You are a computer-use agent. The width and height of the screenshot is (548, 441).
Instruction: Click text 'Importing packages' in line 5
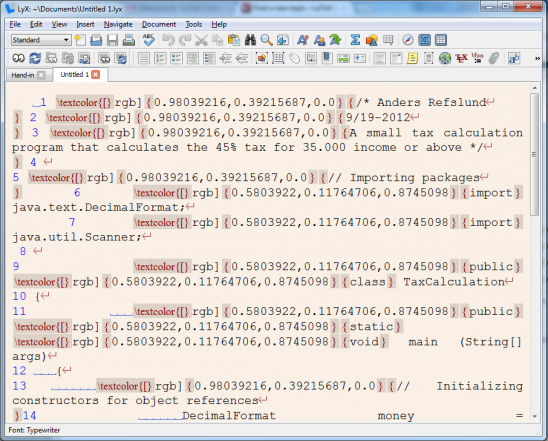click(x=415, y=178)
